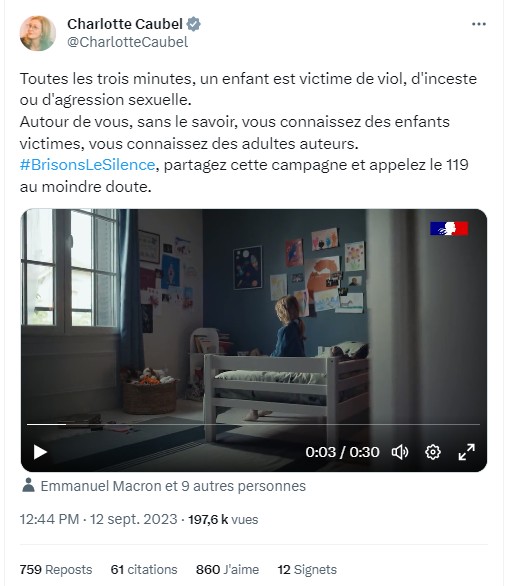
Task: Open Charlotte Caubel's profile avatar
Action: point(38,33)
